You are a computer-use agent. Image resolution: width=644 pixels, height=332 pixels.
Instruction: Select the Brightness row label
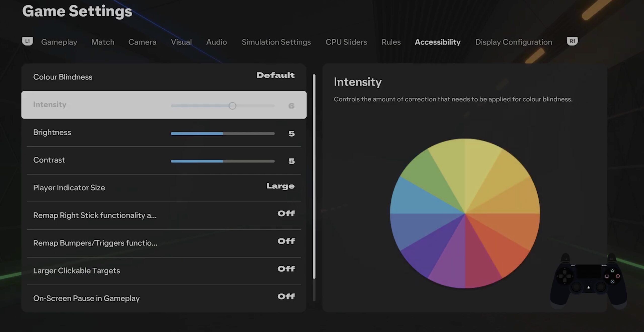pyautogui.click(x=52, y=132)
